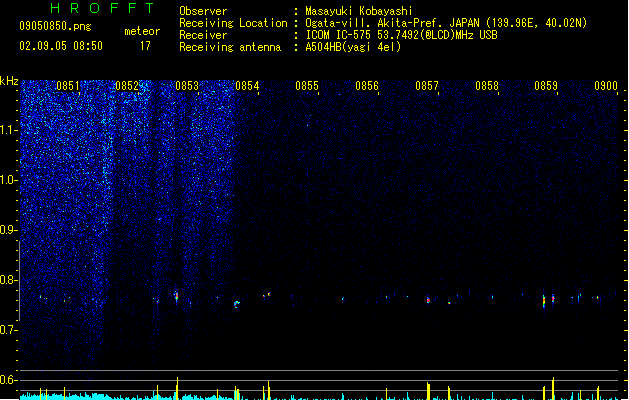Screen dimensions: 629x400
Task: Click the 0900 time marker
Action: click(x=606, y=86)
